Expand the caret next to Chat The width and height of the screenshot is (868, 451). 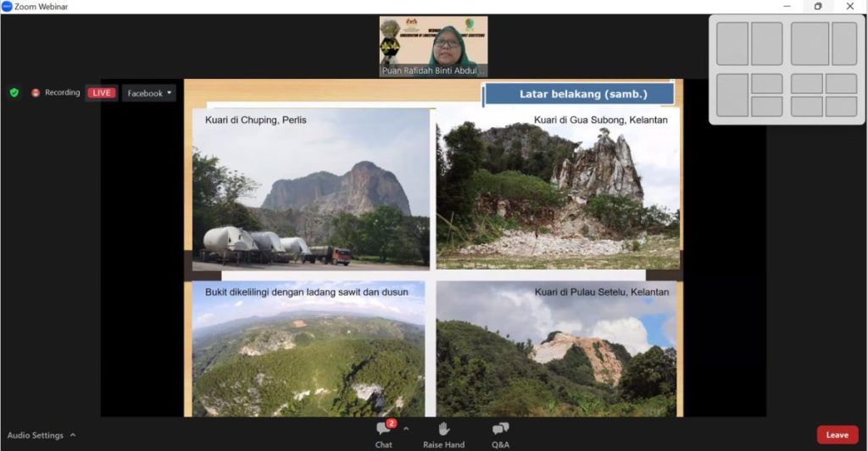(406, 429)
